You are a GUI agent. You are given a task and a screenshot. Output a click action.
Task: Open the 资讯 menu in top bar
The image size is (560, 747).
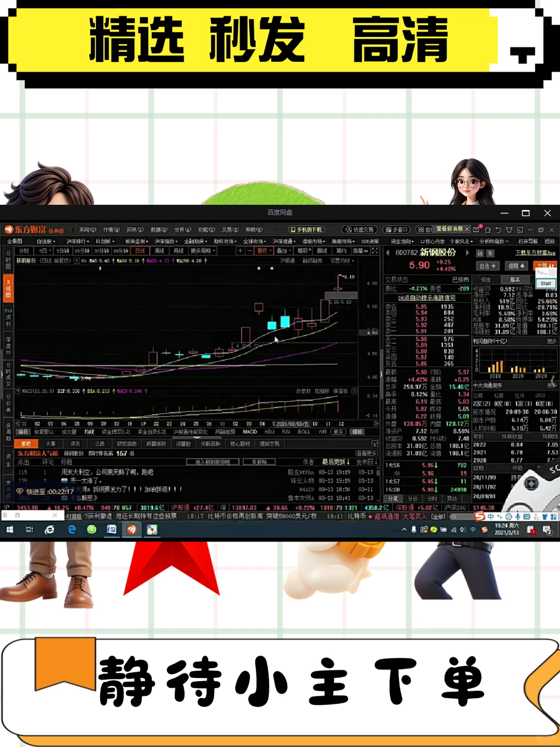[135, 229]
